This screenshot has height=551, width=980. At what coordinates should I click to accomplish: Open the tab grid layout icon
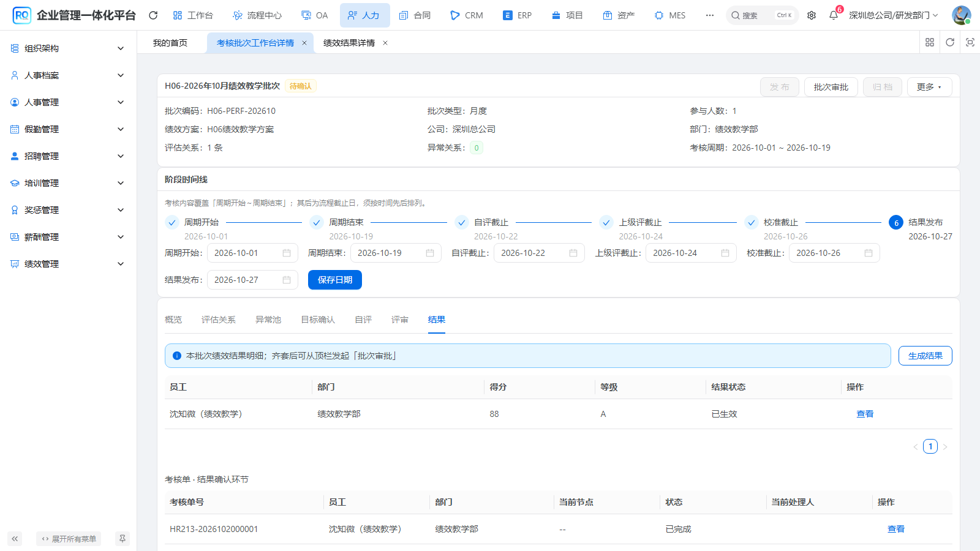930,42
